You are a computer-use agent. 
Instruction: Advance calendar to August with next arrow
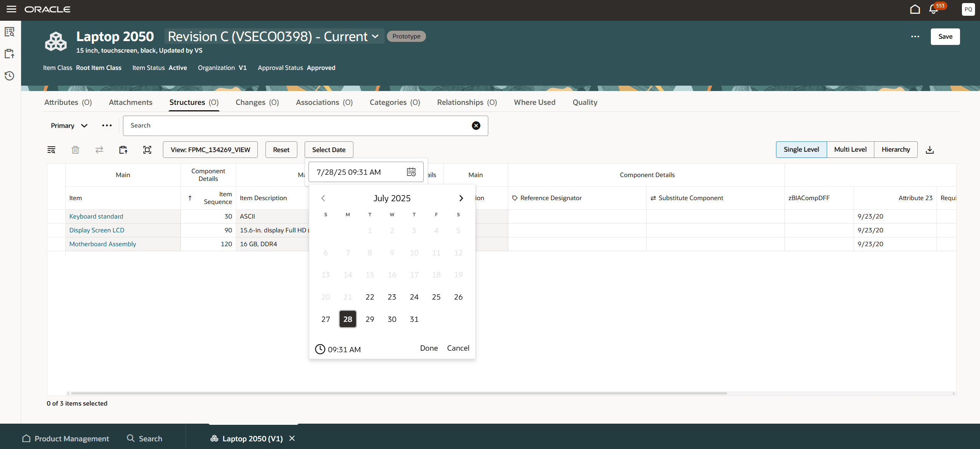click(460, 198)
